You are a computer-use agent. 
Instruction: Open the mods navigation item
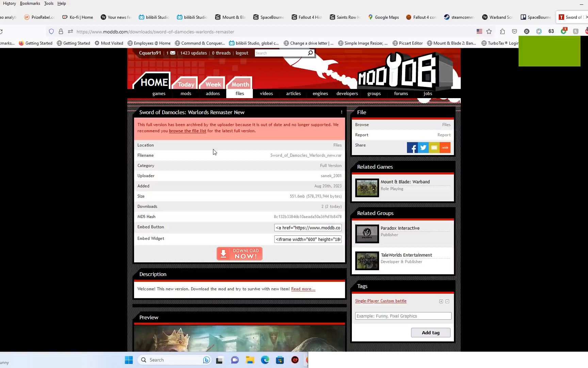[x=186, y=93]
